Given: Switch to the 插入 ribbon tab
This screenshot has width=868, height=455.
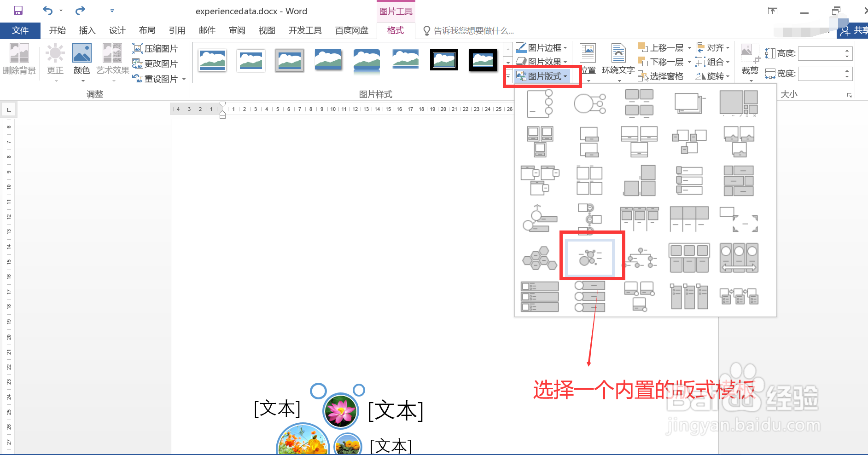Looking at the screenshot, I should point(87,30).
